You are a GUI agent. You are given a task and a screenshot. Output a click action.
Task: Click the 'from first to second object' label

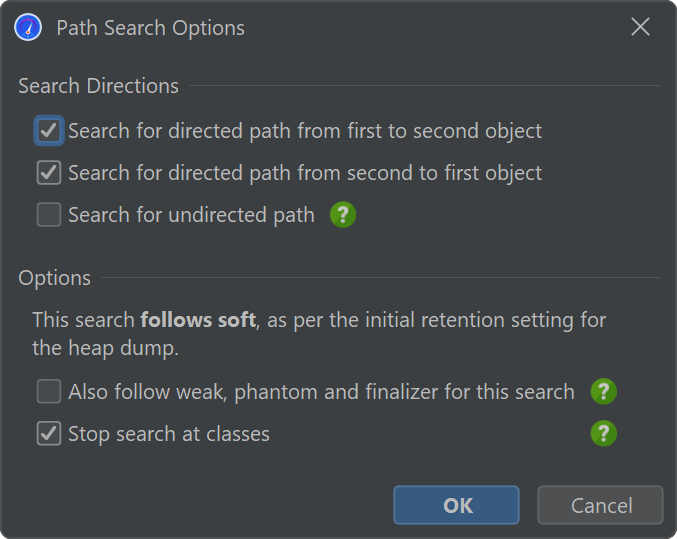420,131
